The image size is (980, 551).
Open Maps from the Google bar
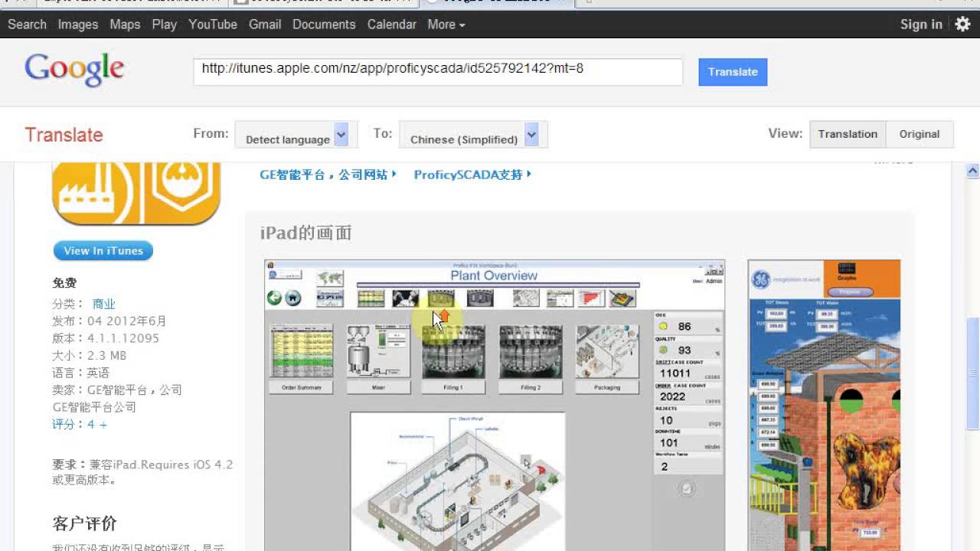[x=125, y=24]
